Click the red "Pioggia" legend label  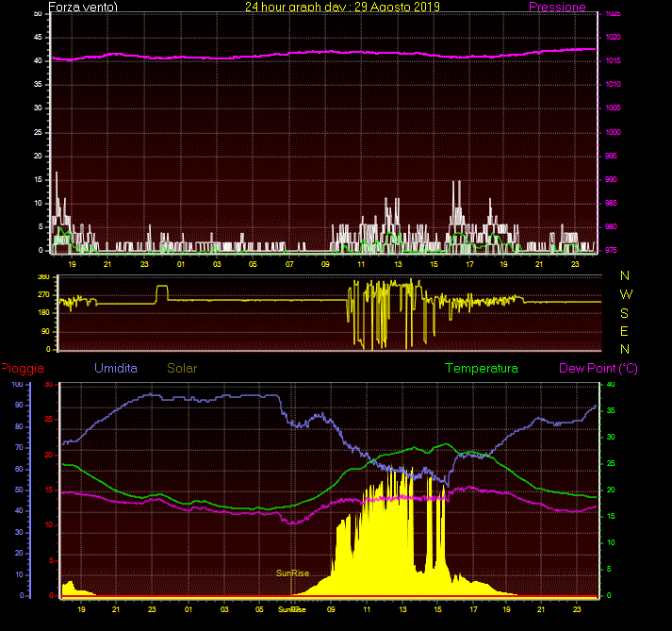[x=23, y=369]
